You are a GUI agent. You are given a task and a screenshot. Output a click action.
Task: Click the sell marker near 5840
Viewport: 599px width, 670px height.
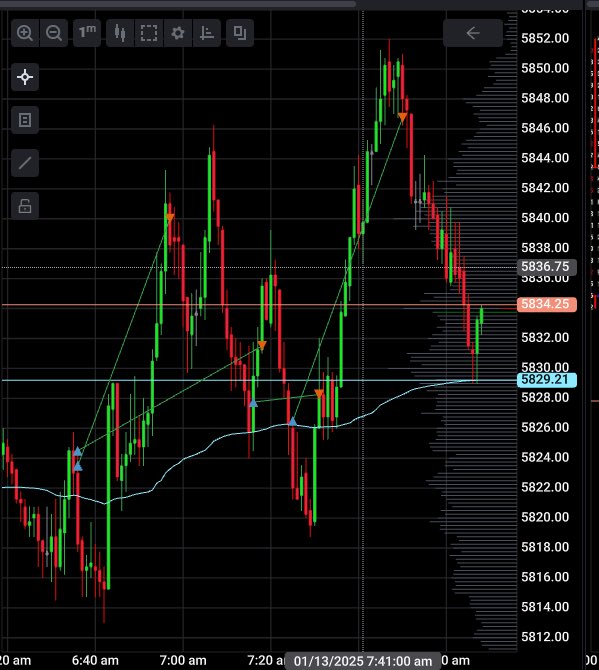click(x=170, y=218)
